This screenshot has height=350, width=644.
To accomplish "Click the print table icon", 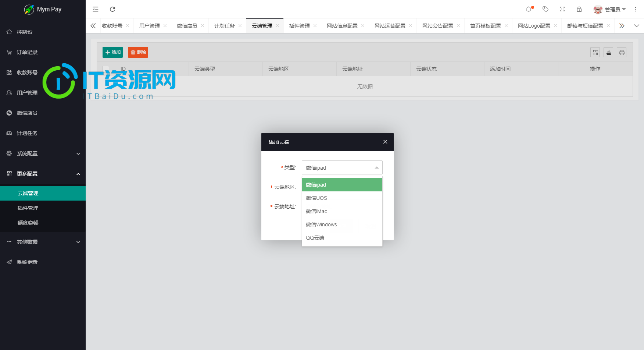I will click(x=622, y=52).
